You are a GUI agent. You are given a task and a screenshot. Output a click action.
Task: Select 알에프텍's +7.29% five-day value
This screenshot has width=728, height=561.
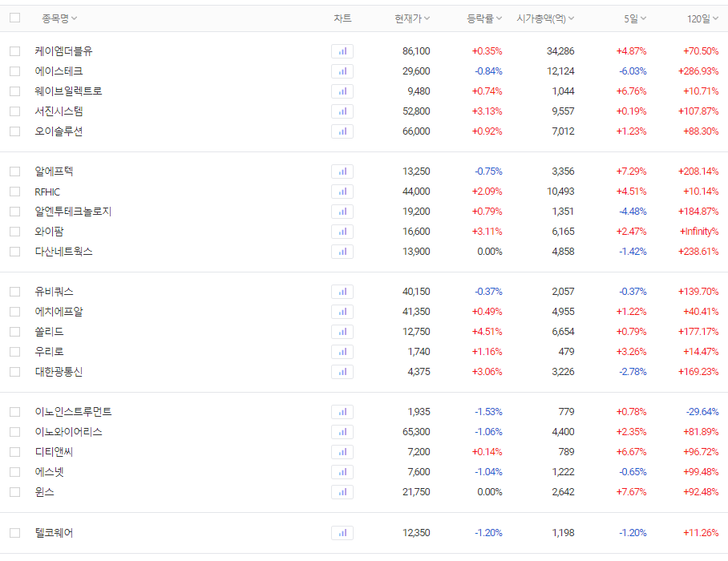click(632, 172)
